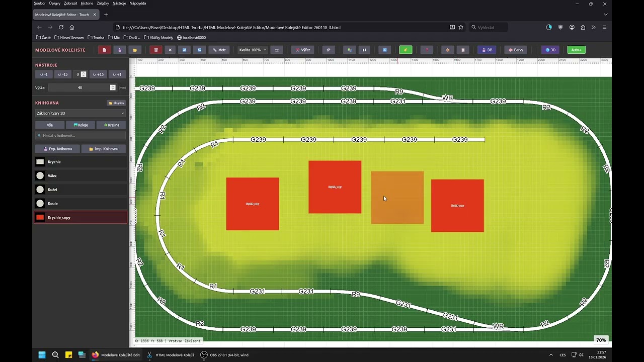Click the clipboard list icon in toolbar
The image size is (644, 362).
pos(463,50)
